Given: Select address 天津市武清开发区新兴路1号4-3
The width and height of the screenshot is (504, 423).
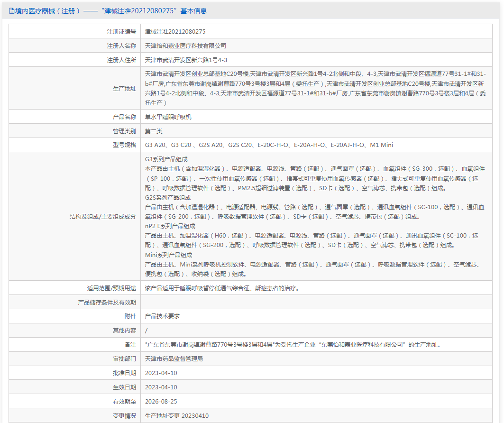Looking at the screenshot, I should click(x=186, y=60).
